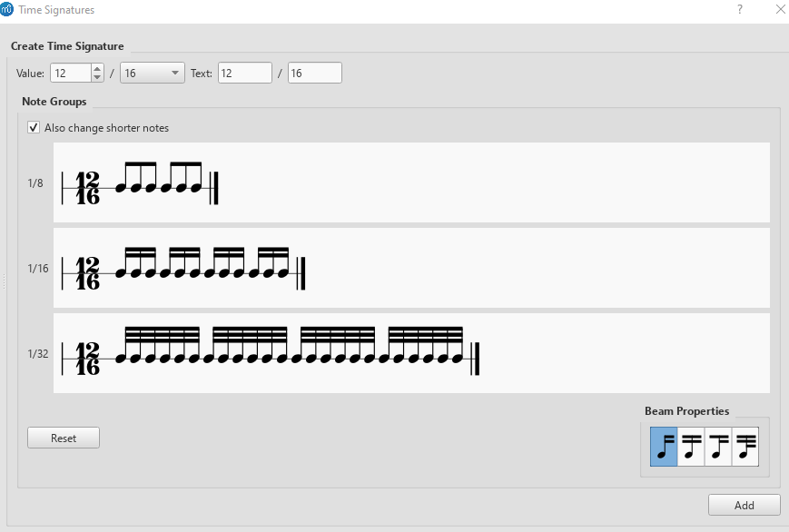
Task: Choose the second beam mode icon
Action: 691,446
